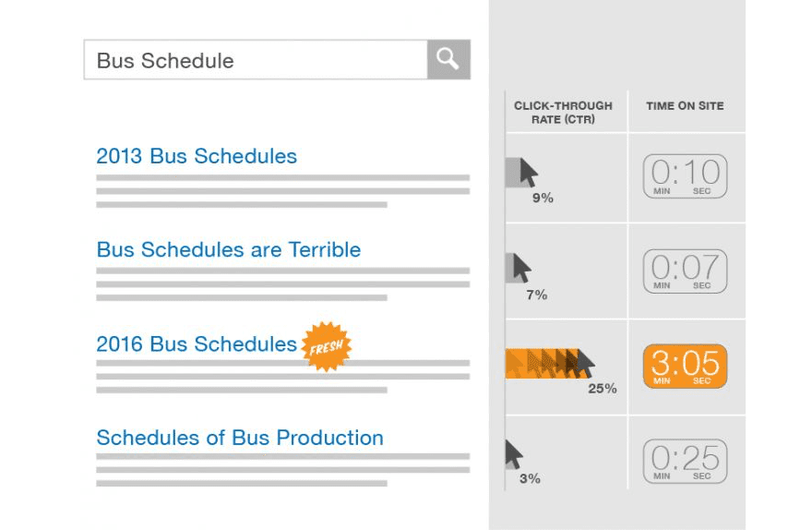Screen dimensions: 812x530
Task: Click the orange cursor icon beside 25%
Action: (584, 364)
